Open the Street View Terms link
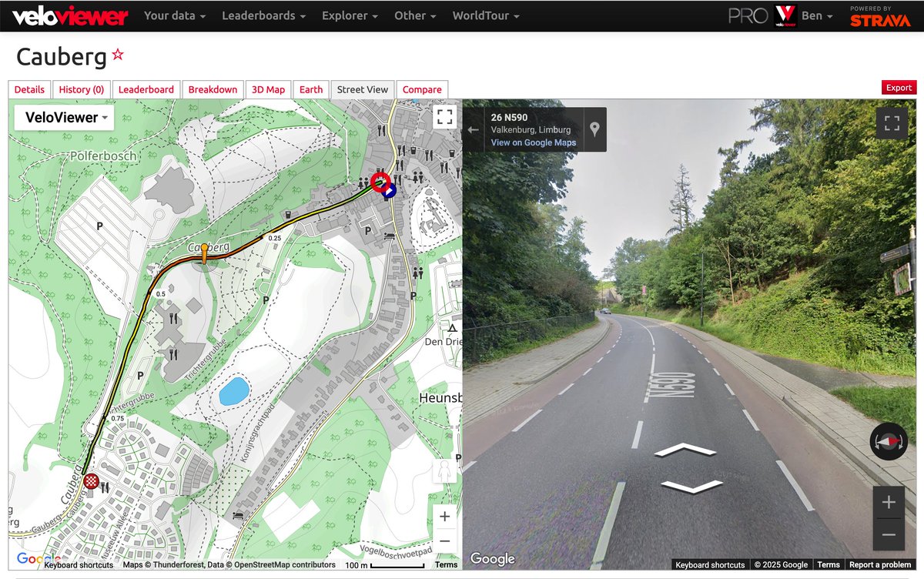Screen dimensions: 924x579 [829, 564]
